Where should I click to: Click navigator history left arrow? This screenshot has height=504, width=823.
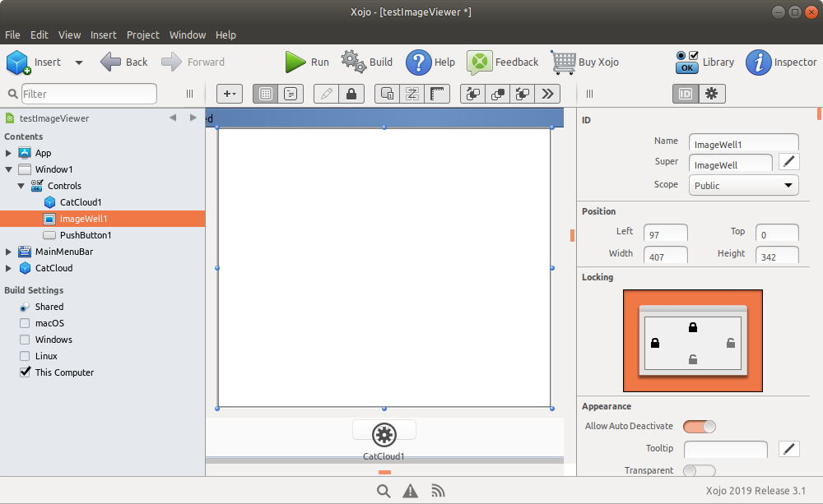(173, 118)
